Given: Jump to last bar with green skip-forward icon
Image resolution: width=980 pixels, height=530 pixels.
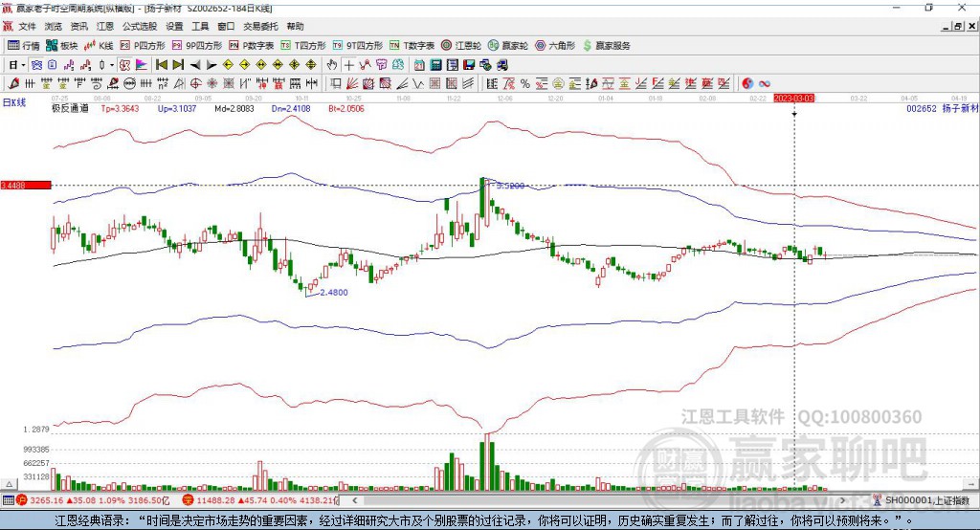Looking at the screenshot, I should tap(178, 65).
